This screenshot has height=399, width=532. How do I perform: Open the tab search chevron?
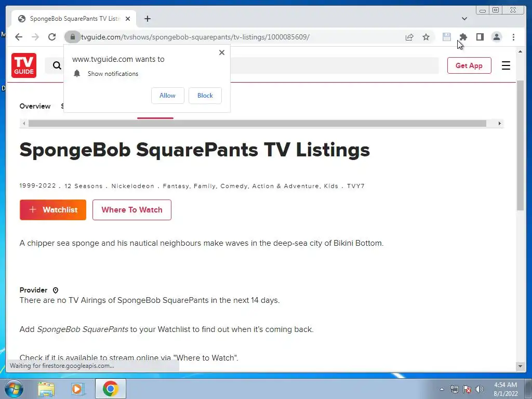click(464, 19)
